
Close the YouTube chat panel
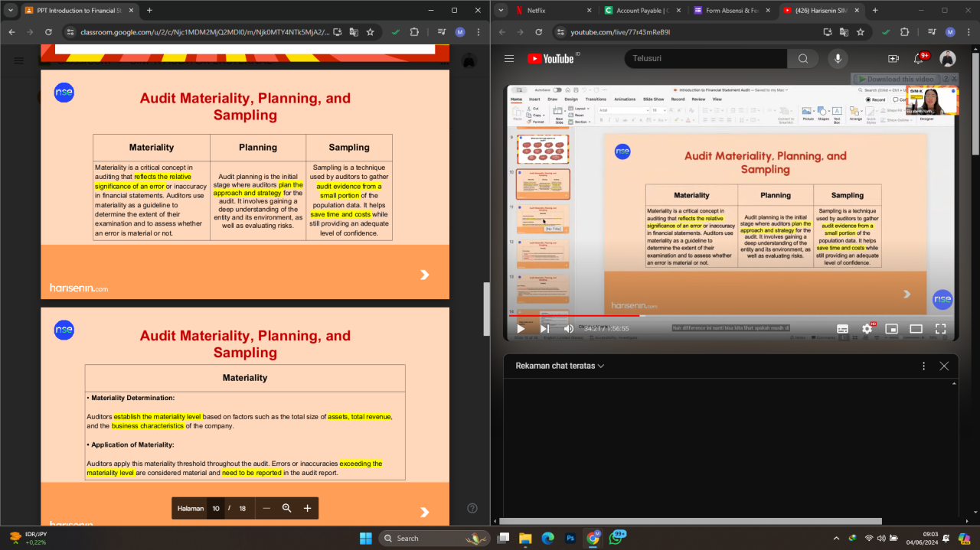click(944, 366)
